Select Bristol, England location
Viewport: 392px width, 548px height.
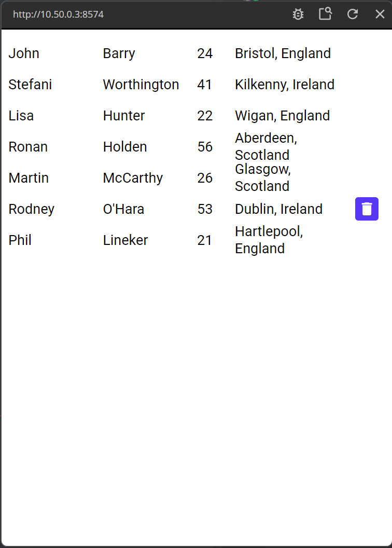[x=283, y=53]
